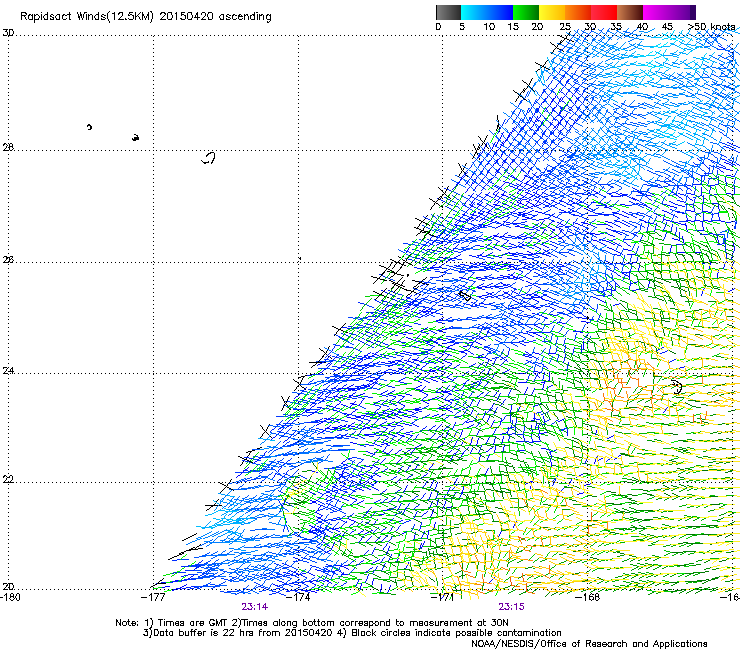Click the '>50 knots' legend label
740x650 pixels.
(x=712, y=27)
